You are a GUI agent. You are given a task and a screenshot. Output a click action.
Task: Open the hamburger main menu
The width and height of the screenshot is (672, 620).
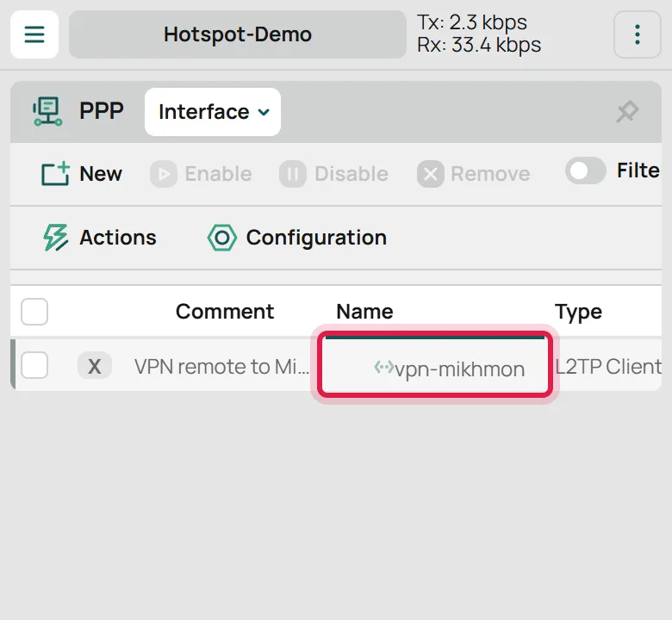[x=34, y=34]
